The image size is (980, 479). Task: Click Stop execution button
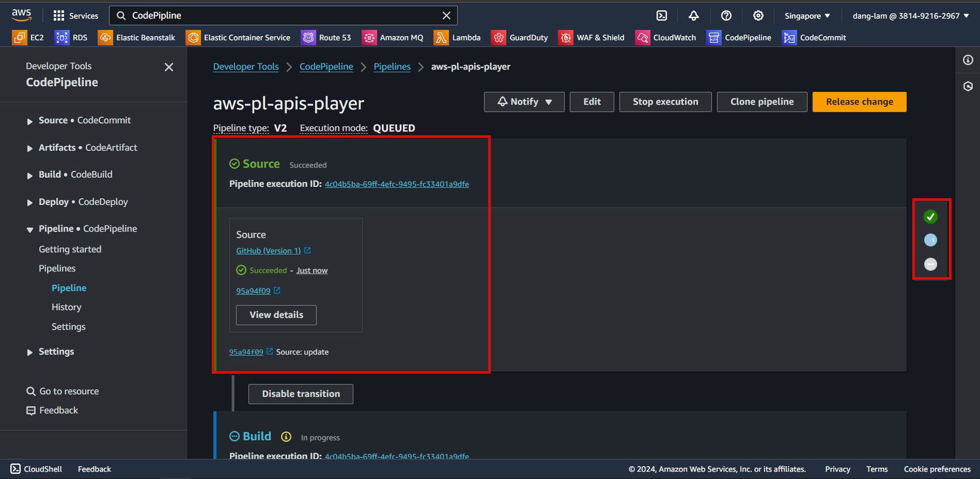click(x=665, y=102)
